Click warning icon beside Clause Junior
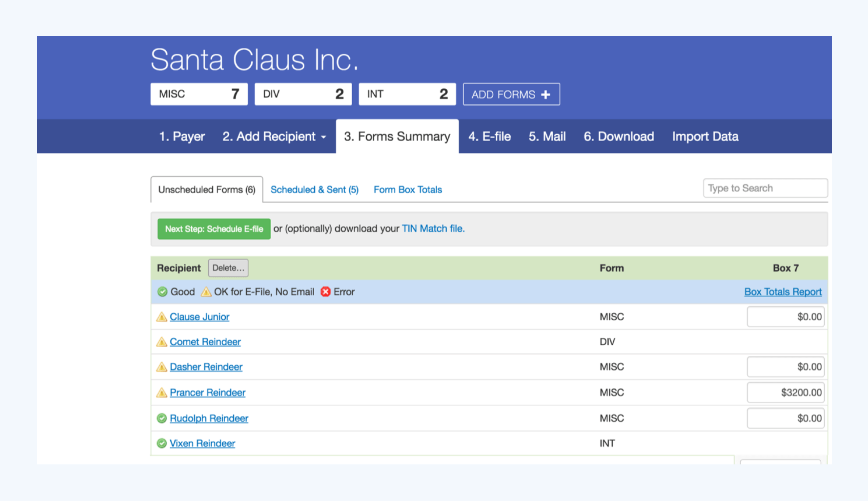This screenshot has height=501, width=868. (162, 316)
